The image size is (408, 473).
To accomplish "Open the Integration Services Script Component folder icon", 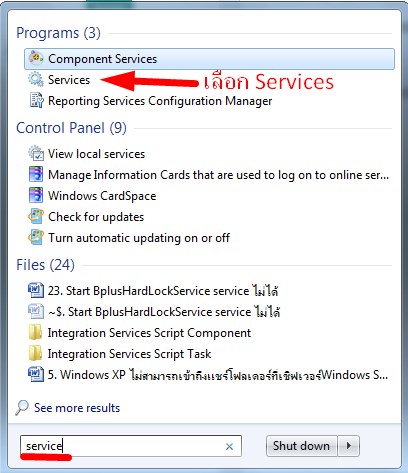I will click(x=36, y=333).
